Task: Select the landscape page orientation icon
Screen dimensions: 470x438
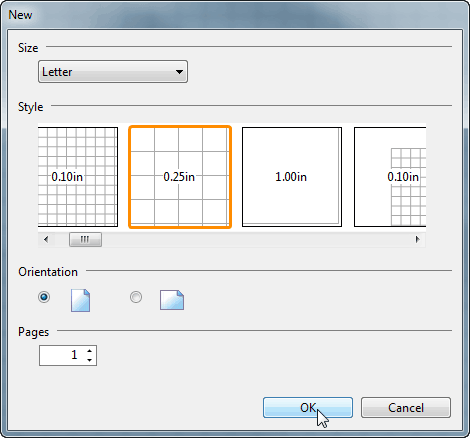Action: pos(172,300)
